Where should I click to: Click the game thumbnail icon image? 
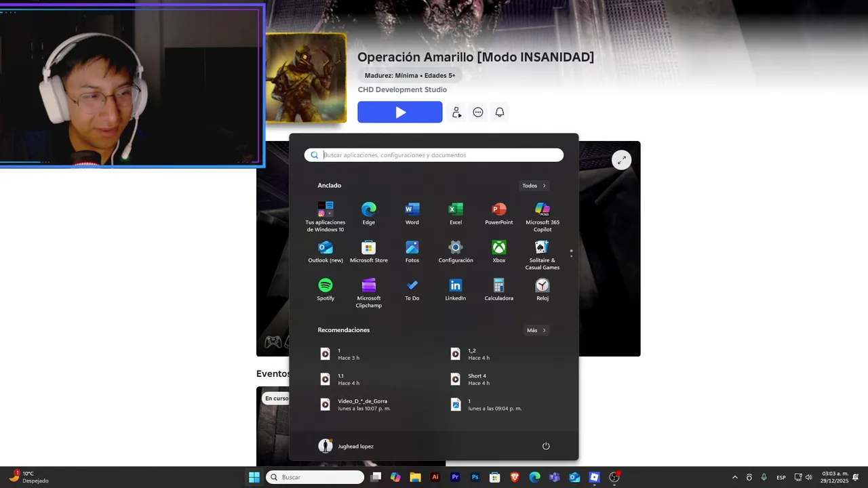tap(306, 77)
